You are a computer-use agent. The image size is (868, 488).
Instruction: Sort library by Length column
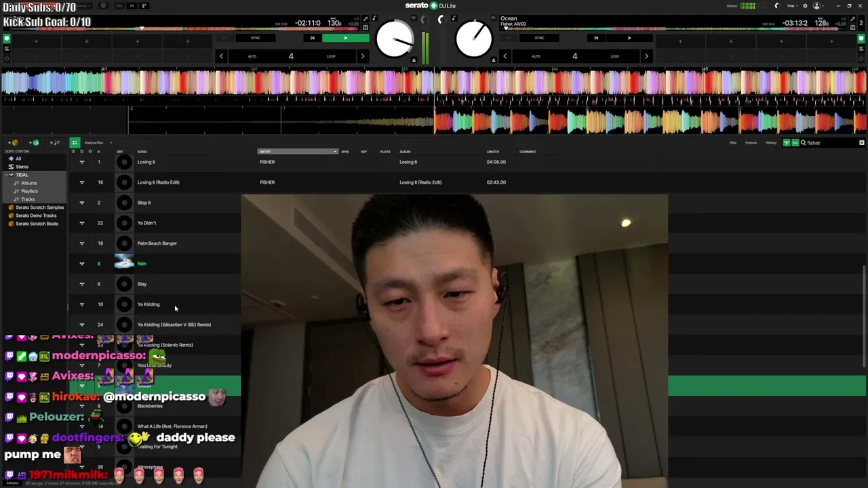pyautogui.click(x=493, y=152)
